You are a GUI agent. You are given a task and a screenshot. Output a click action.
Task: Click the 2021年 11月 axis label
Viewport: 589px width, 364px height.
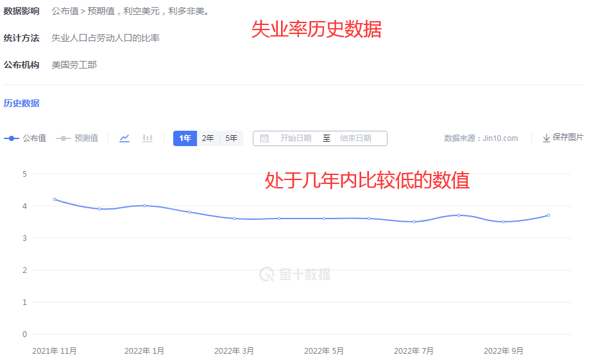pos(55,351)
